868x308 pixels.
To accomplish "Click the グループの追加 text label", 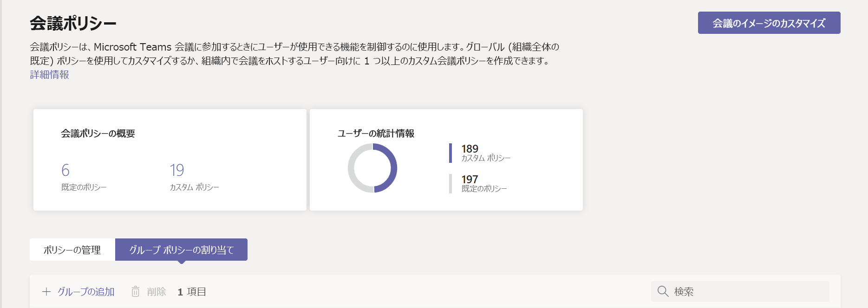I will click(x=86, y=292).
